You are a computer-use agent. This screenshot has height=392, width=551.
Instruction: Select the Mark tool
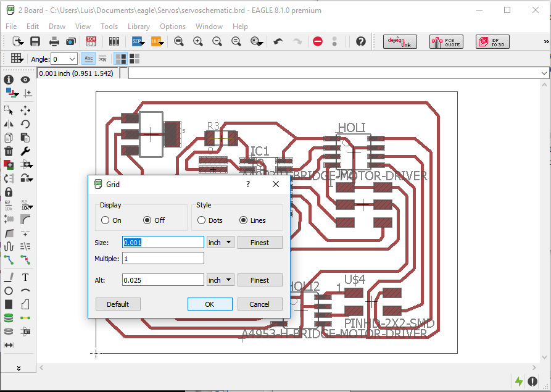pos(27,93)
